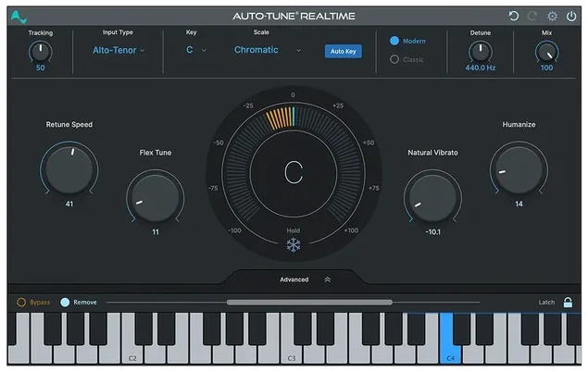The image size is (588, 372).
Task: Click the Mix value 100
Action: tap(546, 68)
